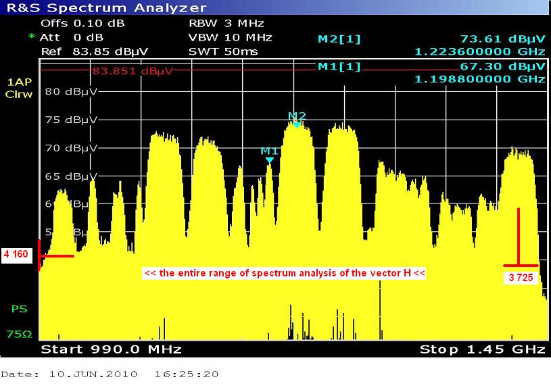Click the M1[1] 67.30 dBµV readout
The image size is (551, 392).
point(499,66)
